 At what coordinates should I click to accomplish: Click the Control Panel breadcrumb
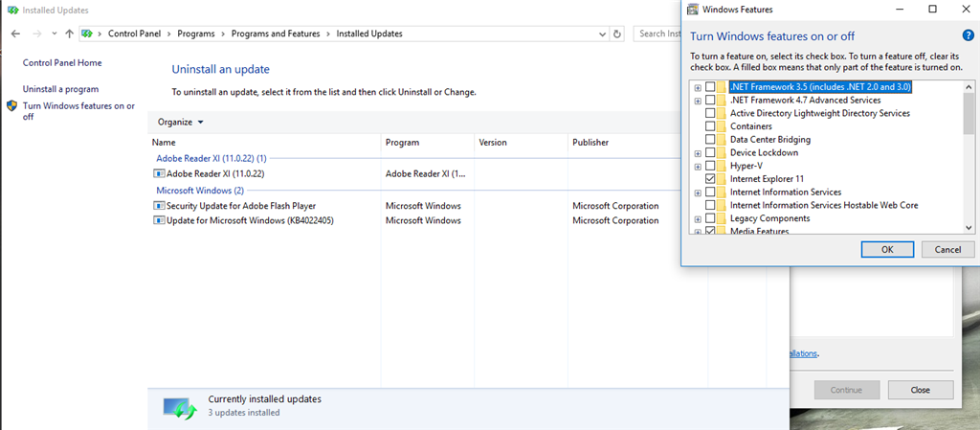pos(134,34)
